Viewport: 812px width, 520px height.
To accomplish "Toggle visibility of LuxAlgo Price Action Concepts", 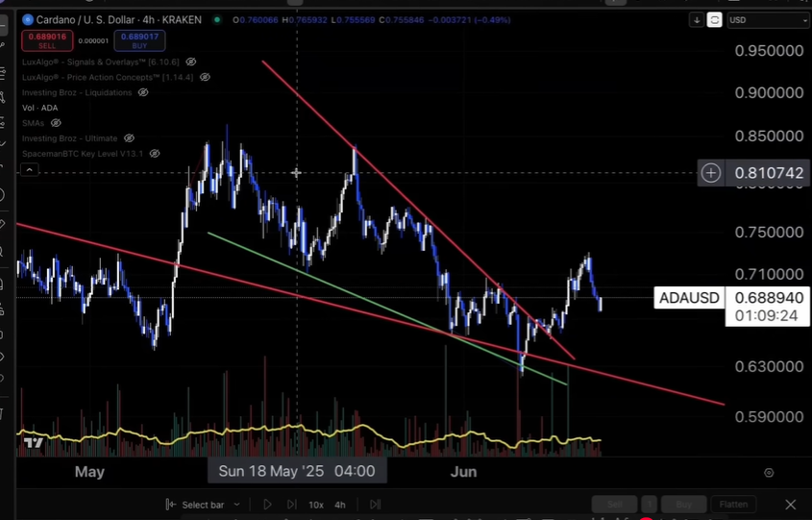I will tap(205, 77).
